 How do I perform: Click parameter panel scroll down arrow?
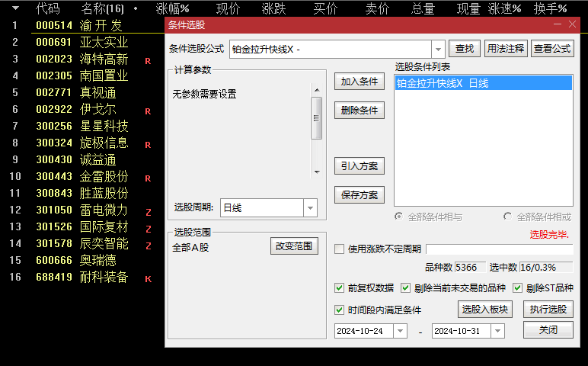coord(317,172)
